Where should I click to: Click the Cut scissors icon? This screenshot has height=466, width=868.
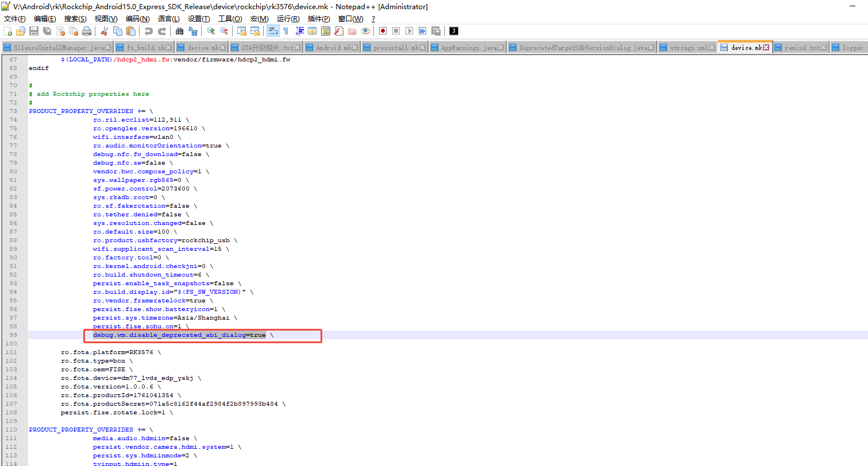[105, 31]
